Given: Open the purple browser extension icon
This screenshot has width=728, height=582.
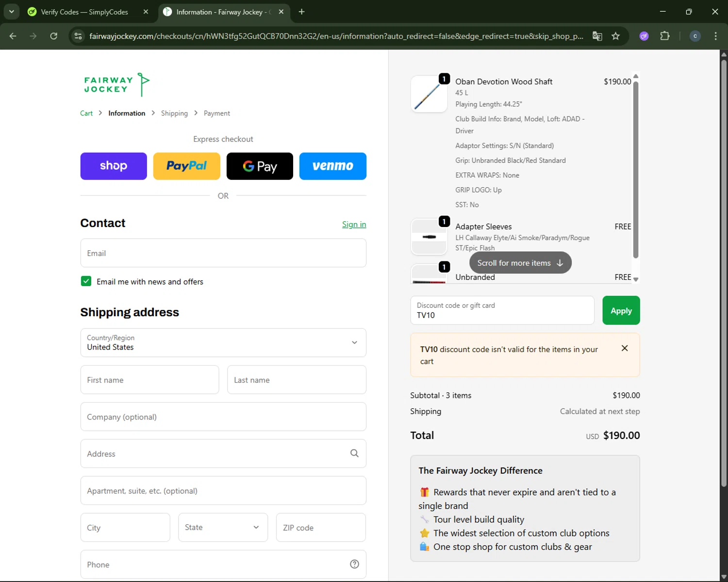Looking at the screenshot, I should tap(644, 36).
